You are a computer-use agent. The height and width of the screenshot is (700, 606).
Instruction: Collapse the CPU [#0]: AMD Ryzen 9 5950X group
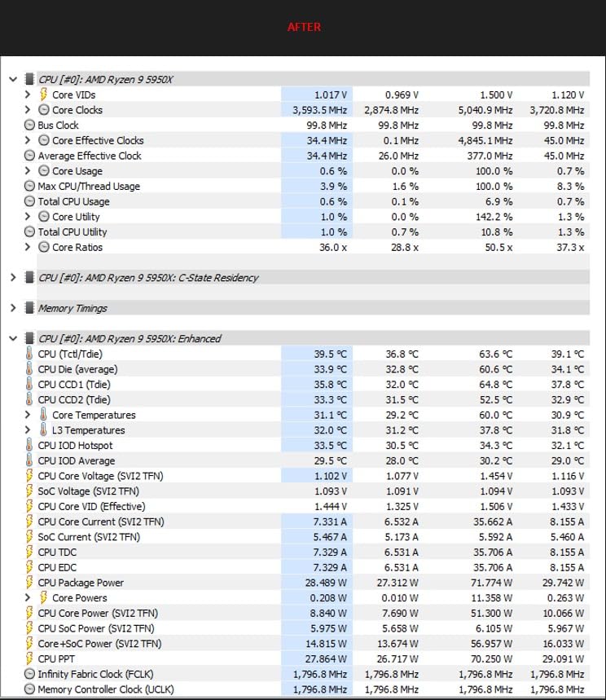[13, 80]
